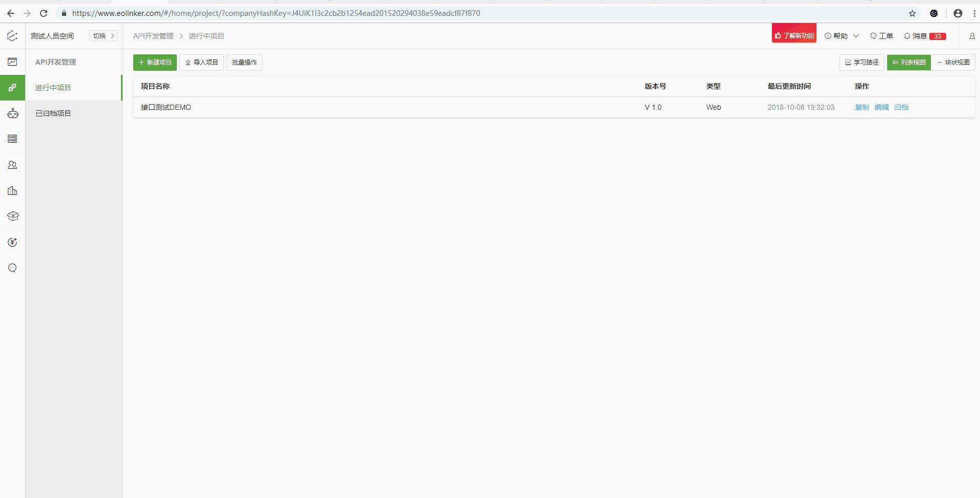Viewport: 980px width, 498px height.
Task: Open the 学习路径 learning path button
Action: (x=862, y=63)
